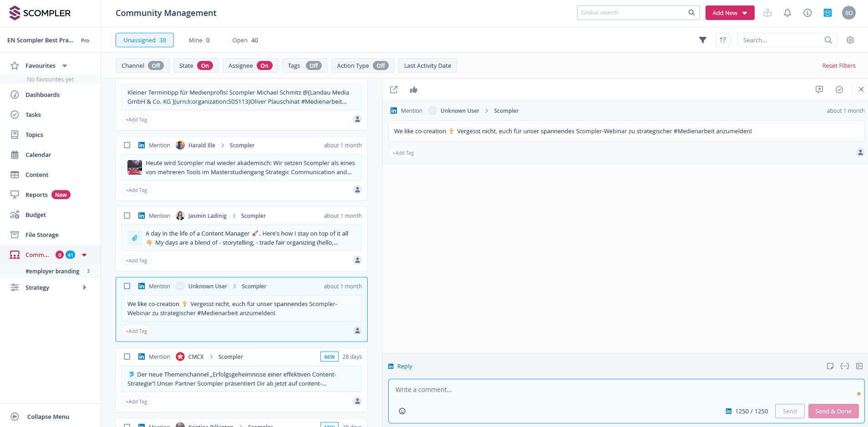
Task: Select the emoji picker in the comment box
Action: (402, 411)
